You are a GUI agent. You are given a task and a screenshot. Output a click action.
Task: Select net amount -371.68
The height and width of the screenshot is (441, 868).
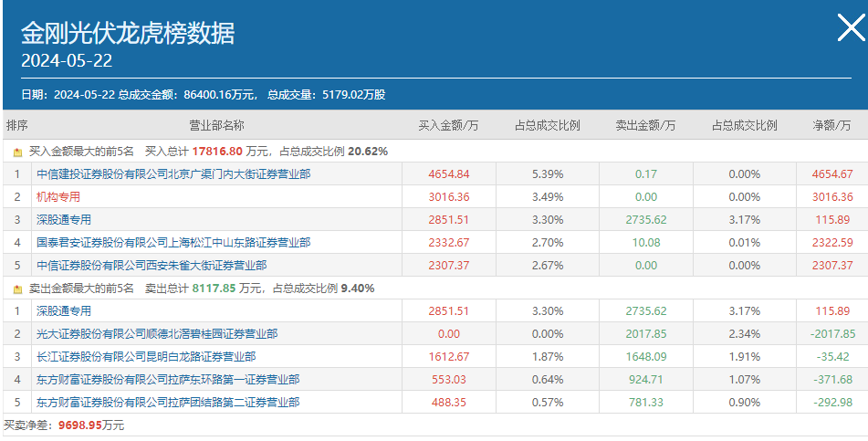832,380
